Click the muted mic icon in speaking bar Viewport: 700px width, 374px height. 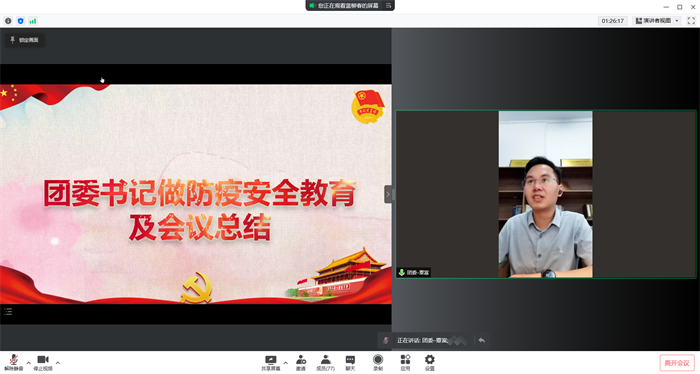(x=386, y=341)
